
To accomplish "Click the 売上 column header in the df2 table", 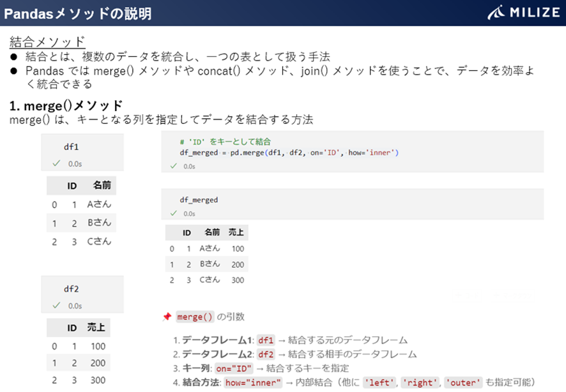I will (x=96, y=328).
